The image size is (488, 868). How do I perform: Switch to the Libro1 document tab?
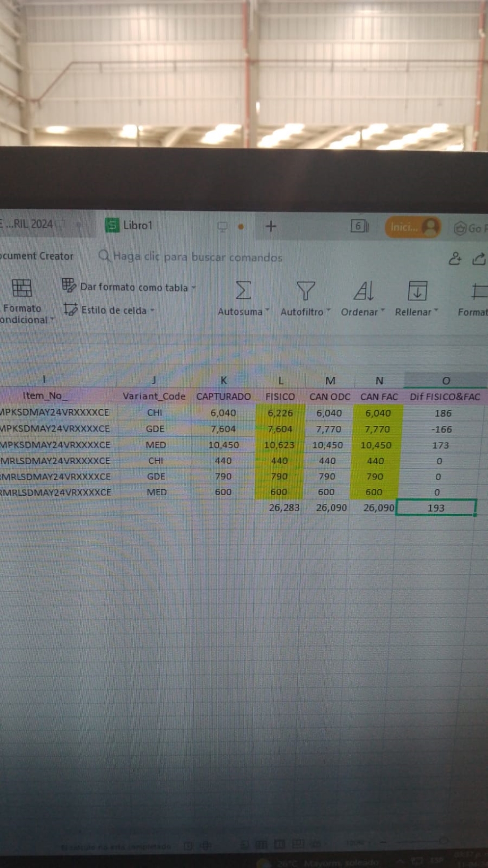pos(137,225)
